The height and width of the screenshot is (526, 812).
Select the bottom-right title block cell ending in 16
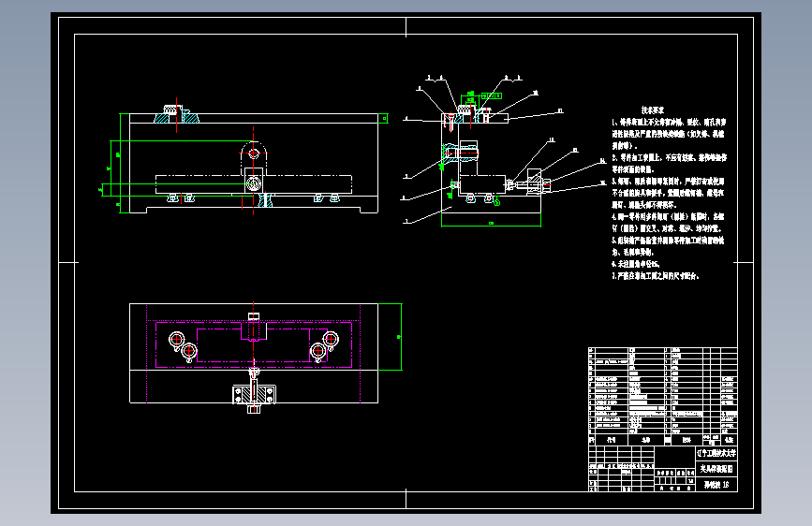click(x=716, y=485)
